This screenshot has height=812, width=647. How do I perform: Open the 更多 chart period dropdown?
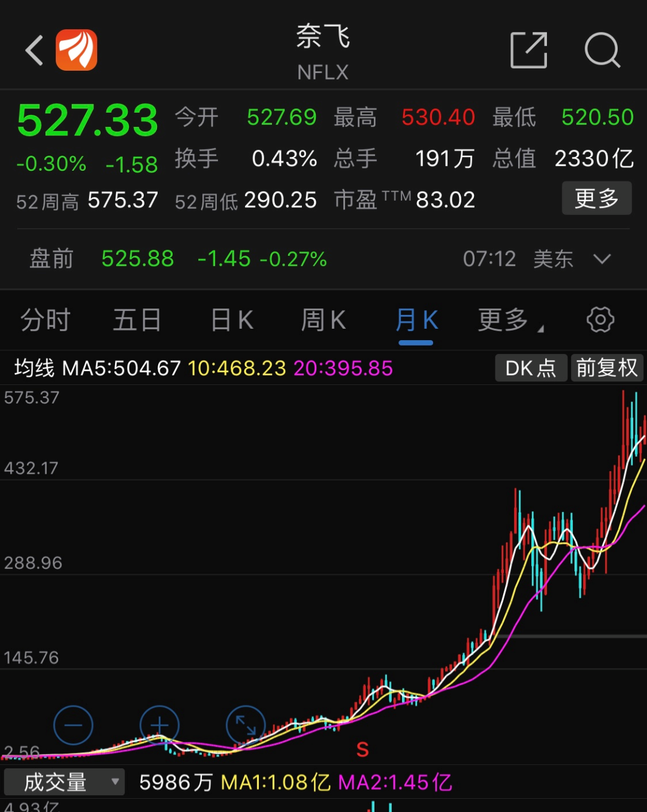click(510, 320)
